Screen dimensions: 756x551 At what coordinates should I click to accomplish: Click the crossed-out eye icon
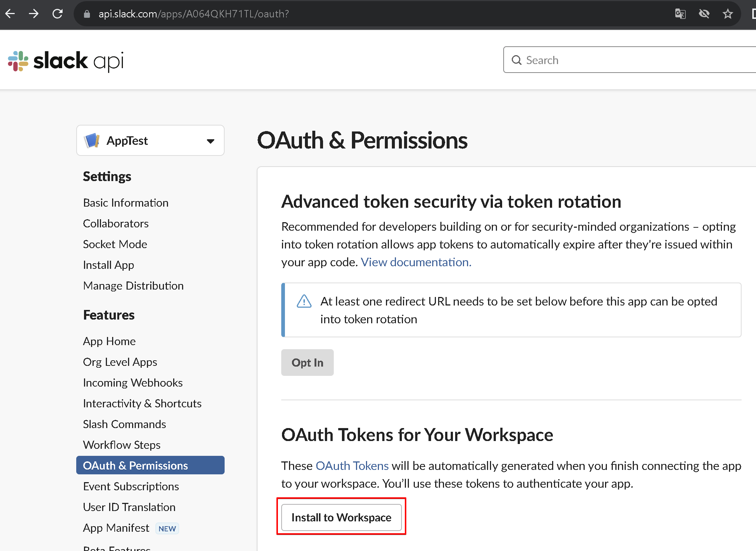(704, 14)
